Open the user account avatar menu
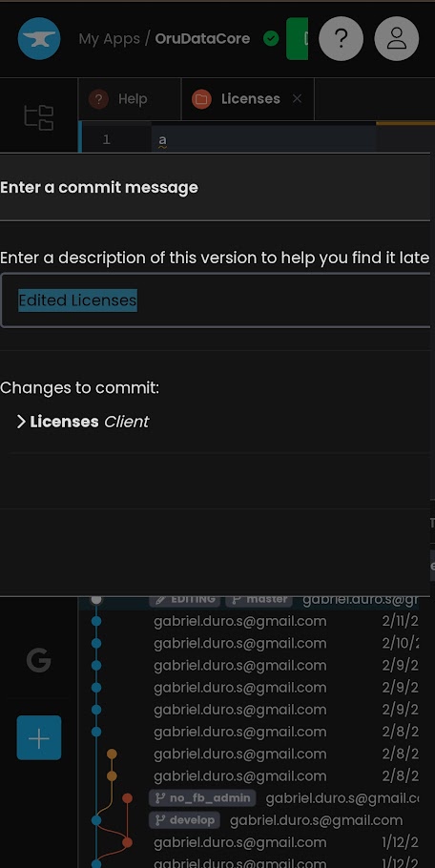Viewport: 435px width, 868px height. [x=396, y=38]
